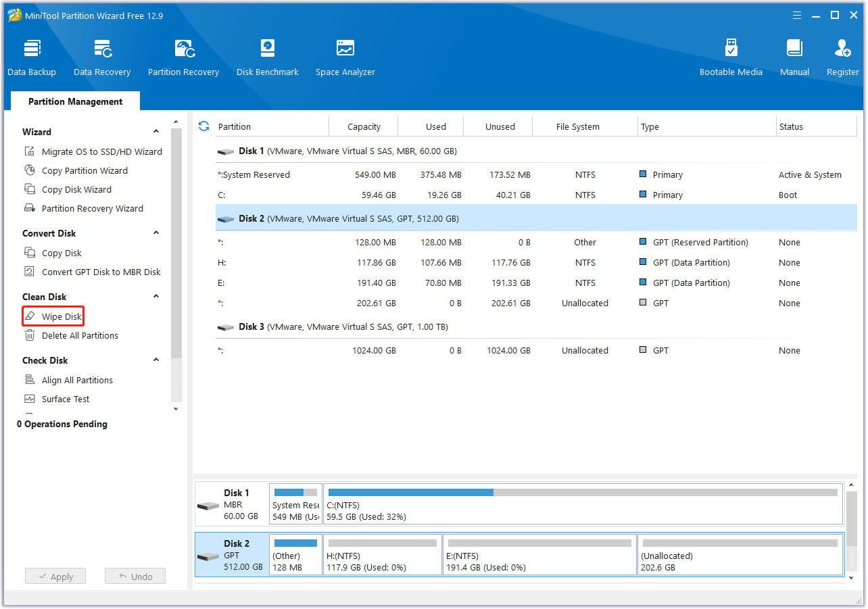Image resolution: width=868 pixels, height=609 pixels.
Task: Select E:(NTFS) block in disk map
Action: [x=540, y=555]
